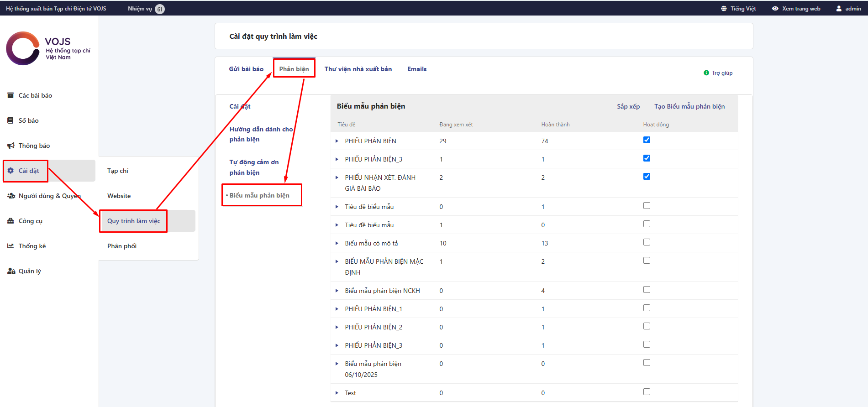The image size is (868, 407).
Task: Switch to the Thư viện nhà xuất bản tab
Action: (x=358, y=69)
